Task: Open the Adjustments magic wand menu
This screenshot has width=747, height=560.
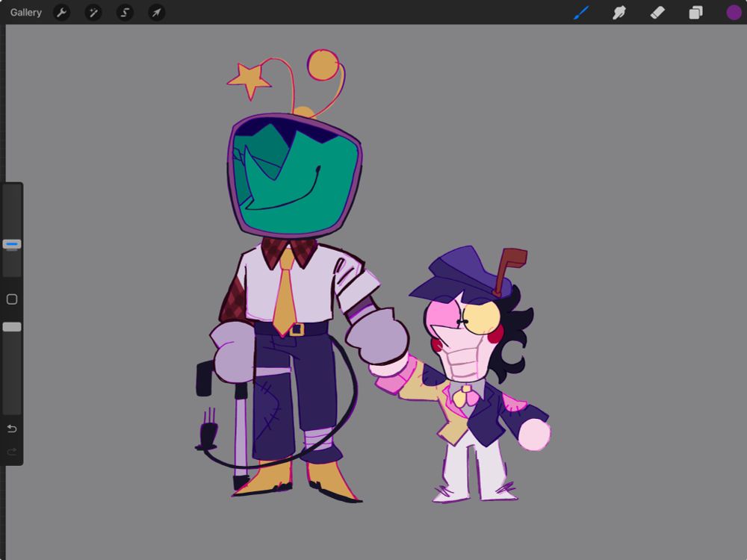Action: tap(93, 13)
